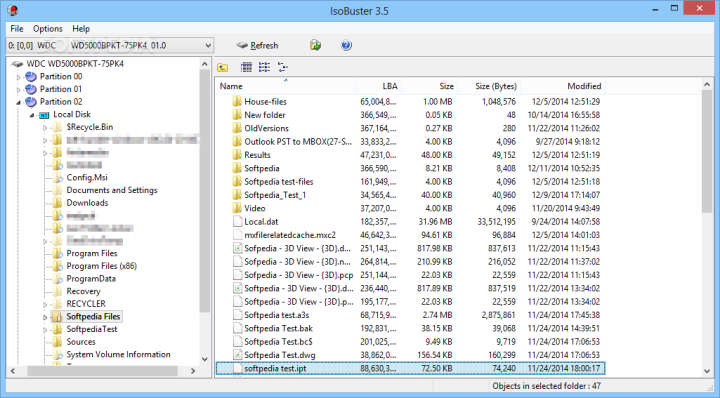Select the Program Files tree folder
Viewport: 720px width, 398px height.
(91, 253)
